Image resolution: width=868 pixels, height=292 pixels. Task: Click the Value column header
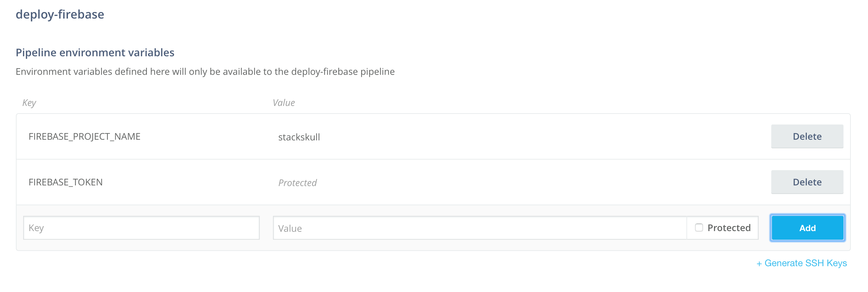click(x=284, y=103)
